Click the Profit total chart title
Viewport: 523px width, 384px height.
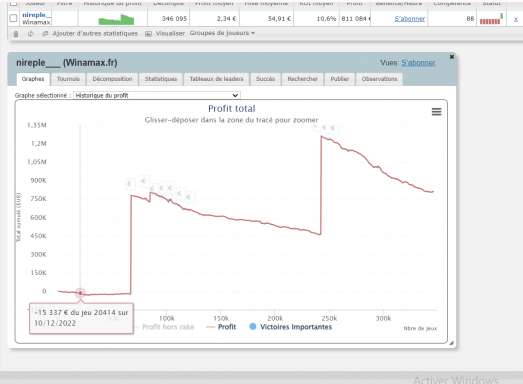click(x=231, y=108)
